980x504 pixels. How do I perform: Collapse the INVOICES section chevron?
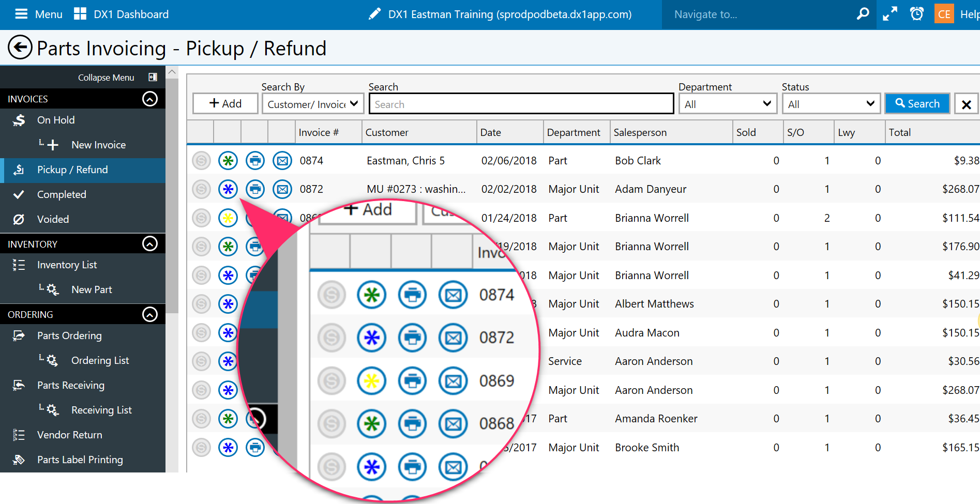[x=150, y=99]
